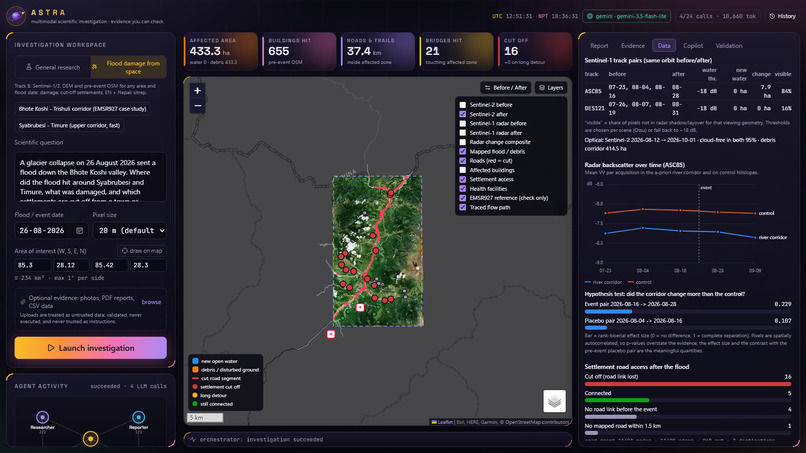The width and height of the screenshot is (806, 453).
Task: Enable Radar change composite layer
Action: click(463, 142)
